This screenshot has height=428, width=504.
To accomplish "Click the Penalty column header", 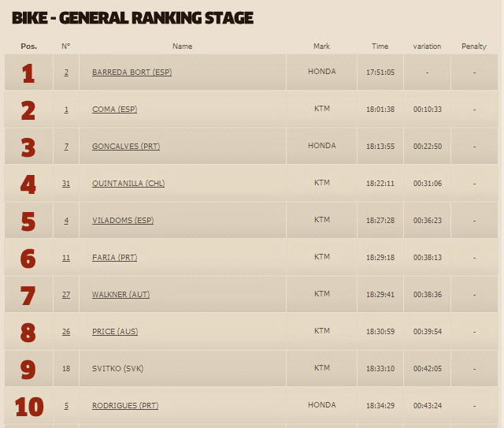I will click(474, 47).
